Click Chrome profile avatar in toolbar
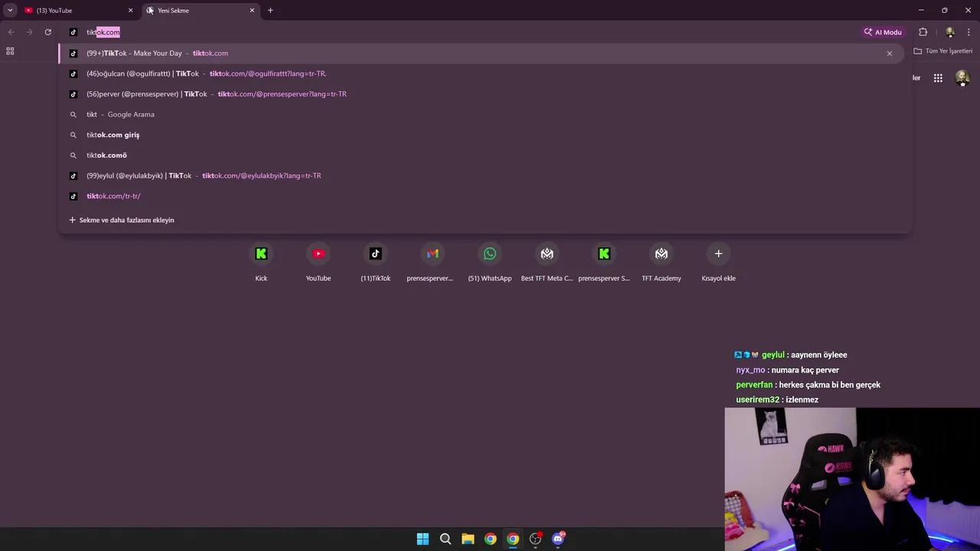This screenshot has height=551, width=980. pyautogui.click(x=950, y=32)
